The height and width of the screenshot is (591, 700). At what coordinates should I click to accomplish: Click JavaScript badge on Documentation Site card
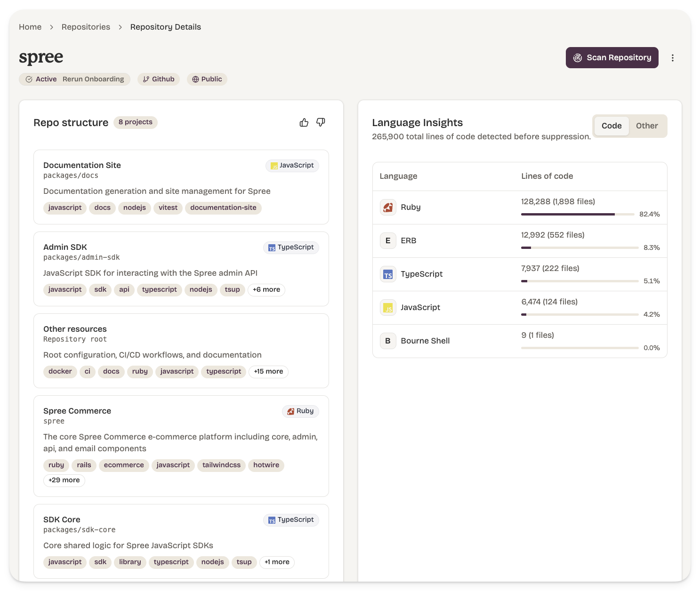click(x=292, y=166)
